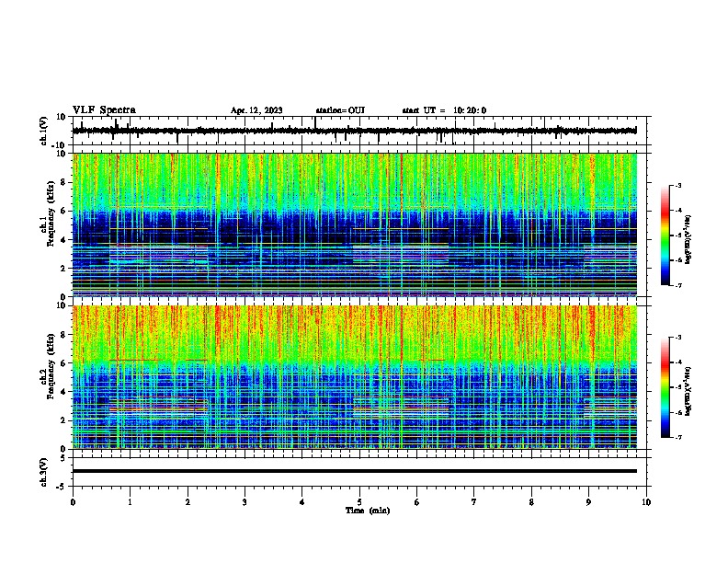
Task: Click the log(PSD) units label beside ch.2 colorbar
Action: (688, 391)
